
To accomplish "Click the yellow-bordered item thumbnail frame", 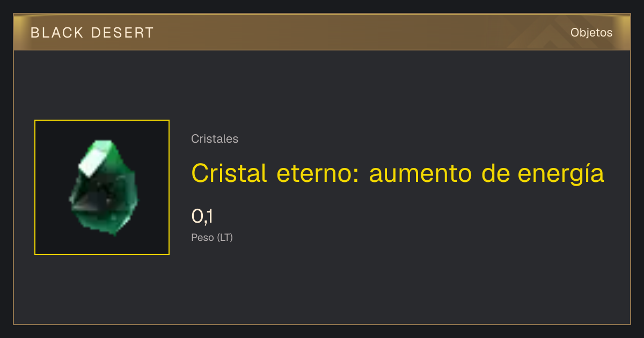I will pos(102,187).
